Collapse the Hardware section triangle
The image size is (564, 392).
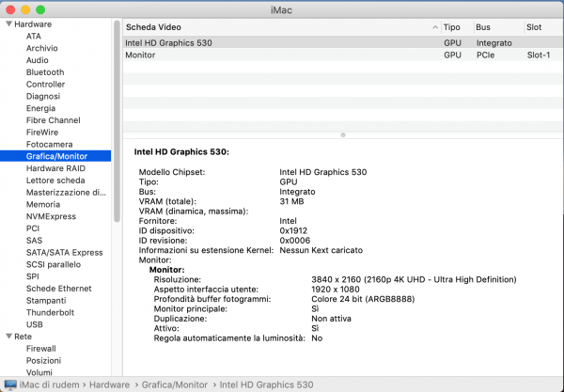point(8,24)
